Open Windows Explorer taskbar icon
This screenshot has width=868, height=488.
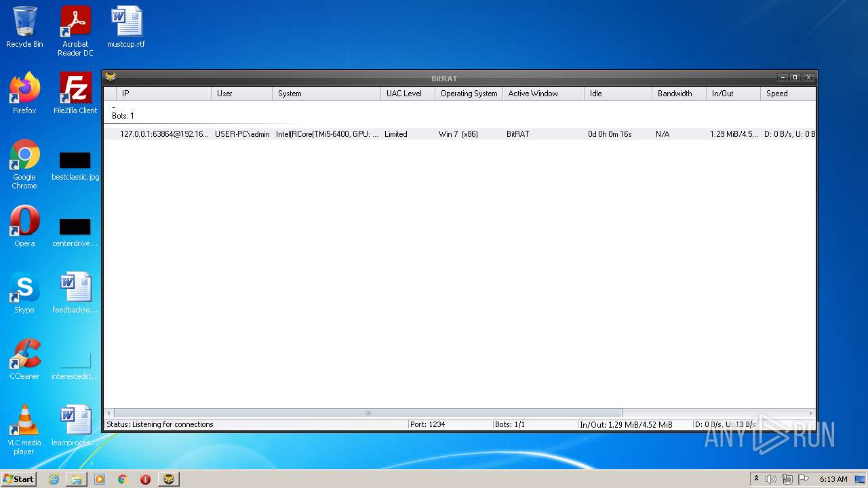[77, 479]
